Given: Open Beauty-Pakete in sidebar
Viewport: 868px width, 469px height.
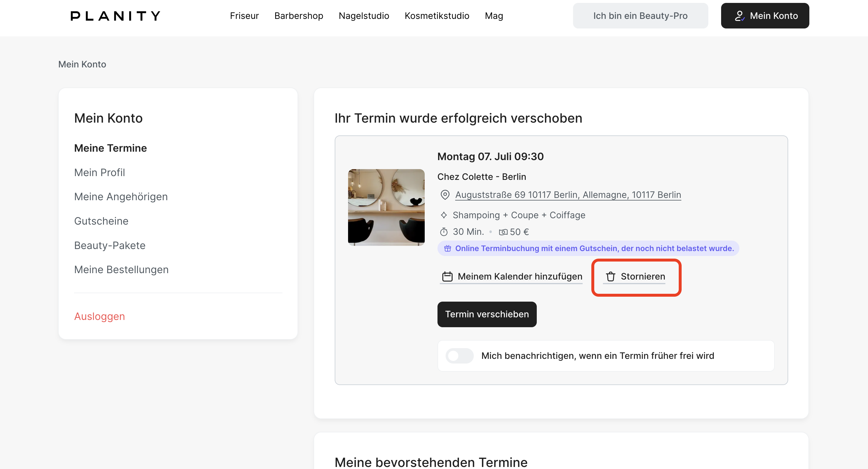Looking at the screenshot, I should point(110,246).
